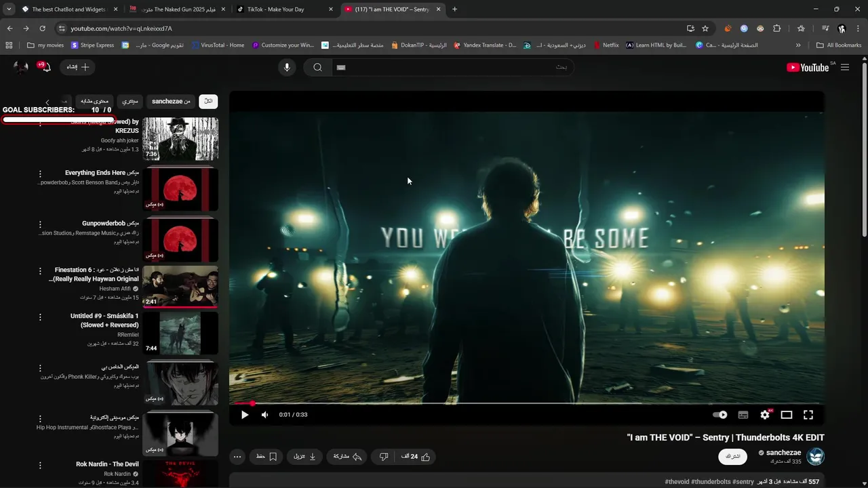Open options for Rok Nardin The Devil

[40, 466]
